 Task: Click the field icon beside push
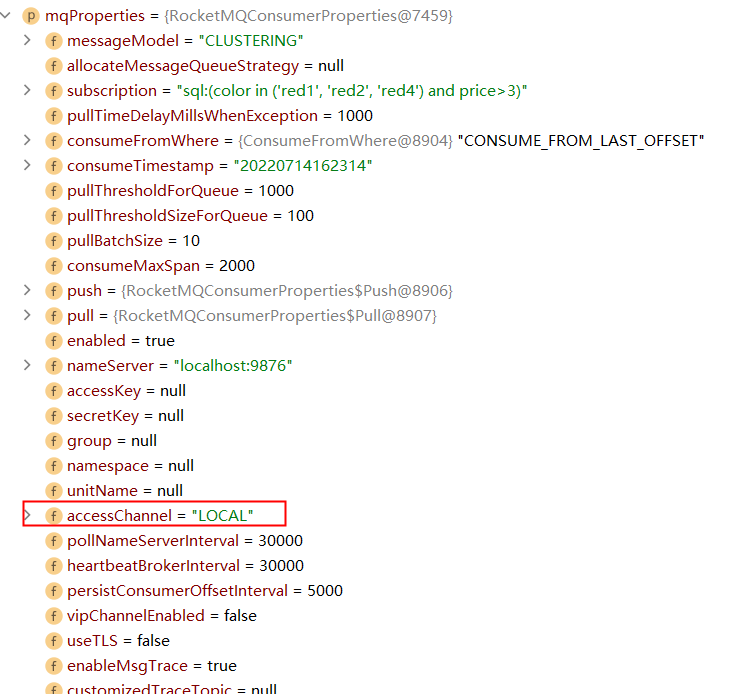point(54,291)
